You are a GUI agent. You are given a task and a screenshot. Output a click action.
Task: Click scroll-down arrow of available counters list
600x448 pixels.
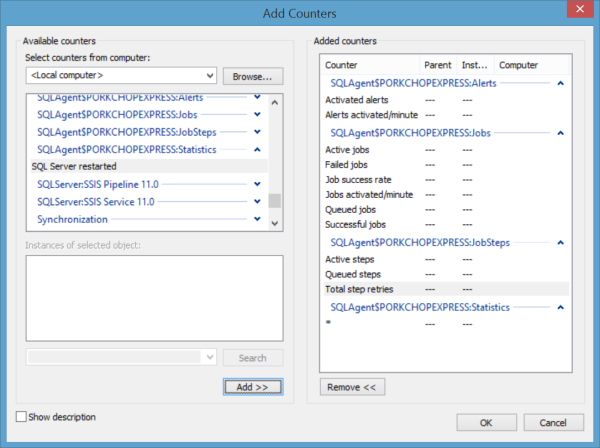(x=274, y=223)
